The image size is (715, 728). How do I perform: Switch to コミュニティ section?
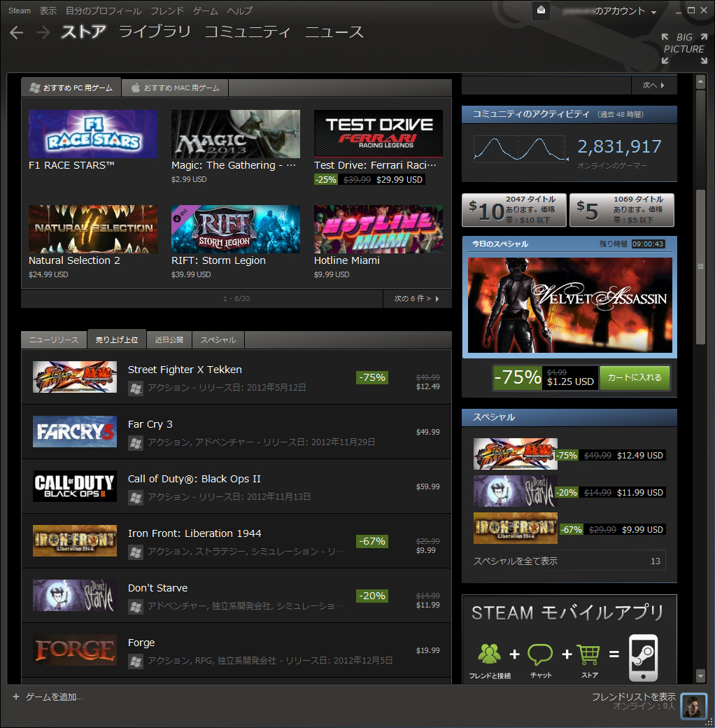point(248,31)
